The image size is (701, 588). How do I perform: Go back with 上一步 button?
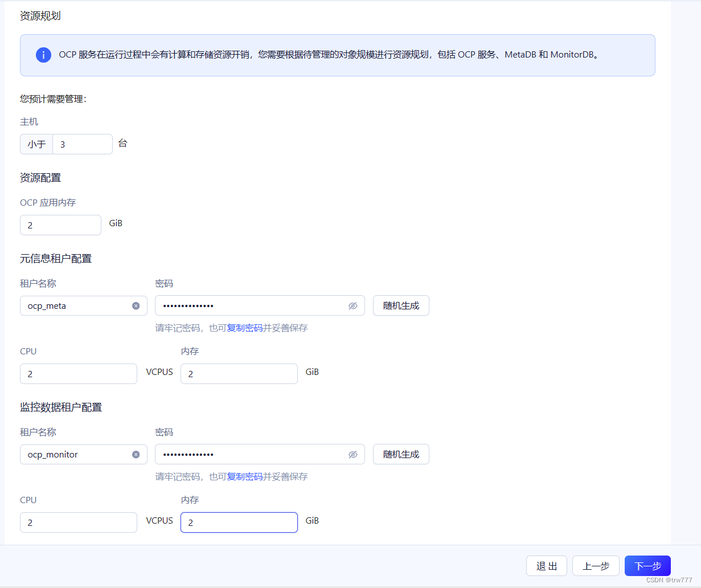(596, 566)
